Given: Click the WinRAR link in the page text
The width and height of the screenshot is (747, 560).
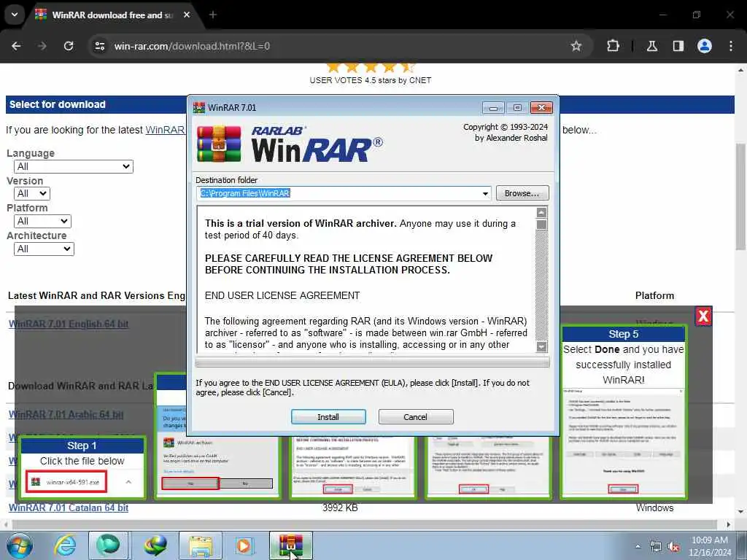Looking at the screenshot, I should coord(165,130).
